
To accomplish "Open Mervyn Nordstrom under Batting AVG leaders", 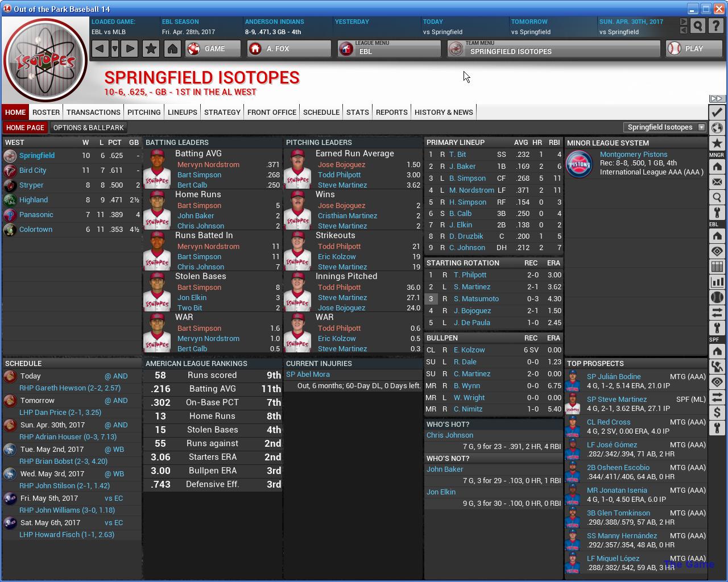I will tap(208, 165).
